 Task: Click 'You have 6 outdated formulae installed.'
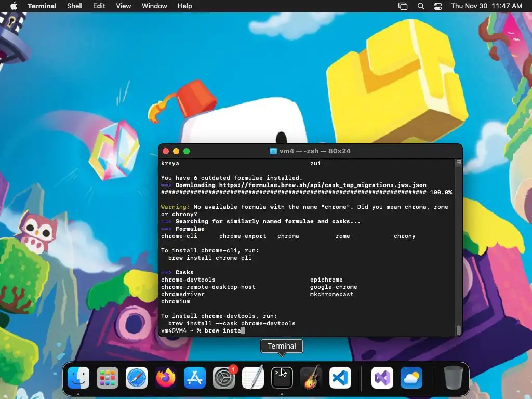tap(231, 178)
